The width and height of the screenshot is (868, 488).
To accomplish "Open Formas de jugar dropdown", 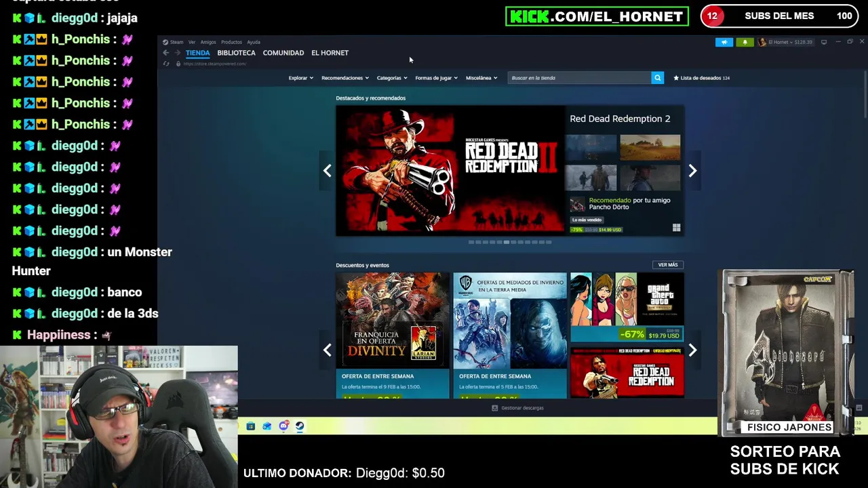I will (436, 78).
